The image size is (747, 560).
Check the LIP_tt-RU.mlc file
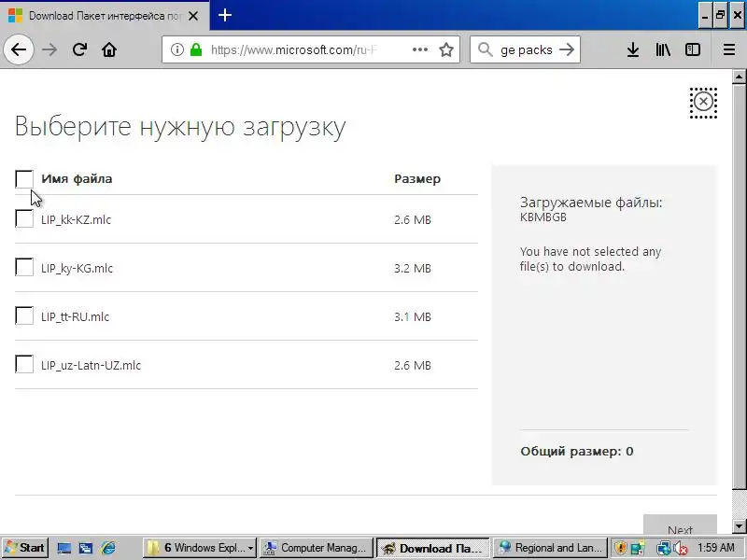click(24, 315)
